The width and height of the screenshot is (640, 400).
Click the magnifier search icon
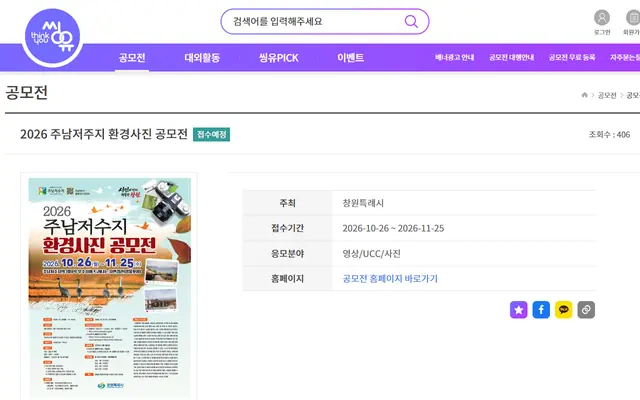[x=411, y=21]
